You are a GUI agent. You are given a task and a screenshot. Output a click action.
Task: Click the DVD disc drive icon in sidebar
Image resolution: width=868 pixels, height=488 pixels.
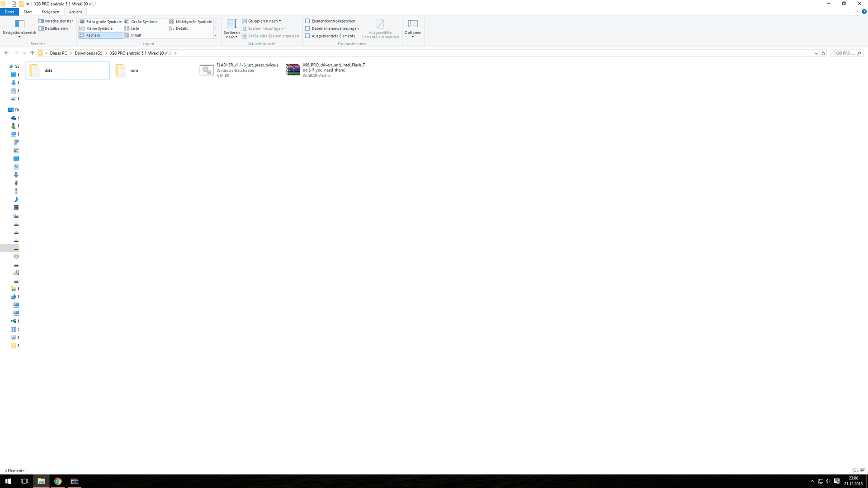16,256
